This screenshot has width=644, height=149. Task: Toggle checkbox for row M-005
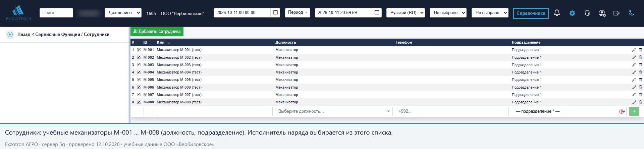click(x=139, y=80)
